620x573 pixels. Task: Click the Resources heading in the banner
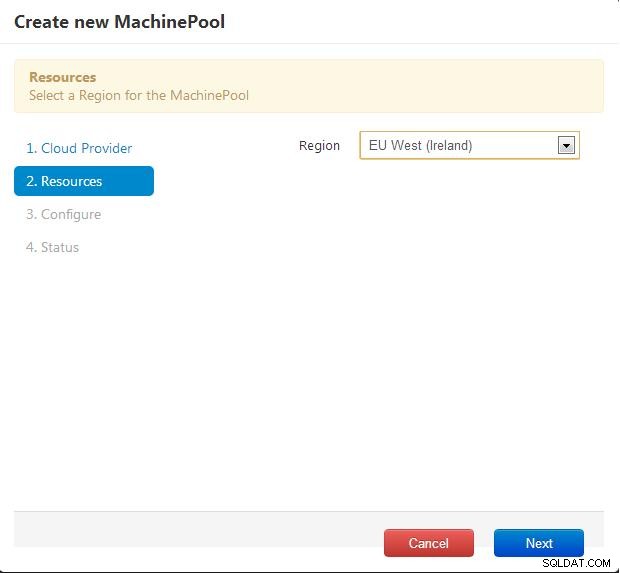[62, 77]
